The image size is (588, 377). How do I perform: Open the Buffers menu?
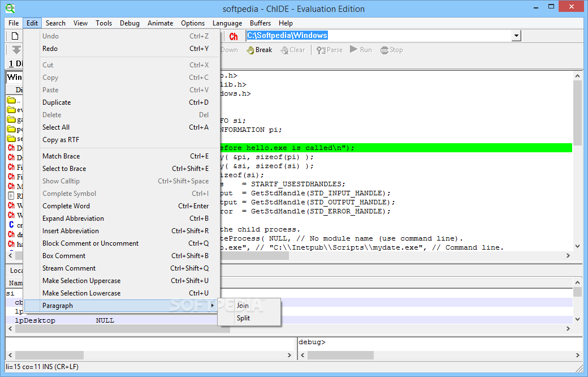pyautogui.click(x=260, y=23)
